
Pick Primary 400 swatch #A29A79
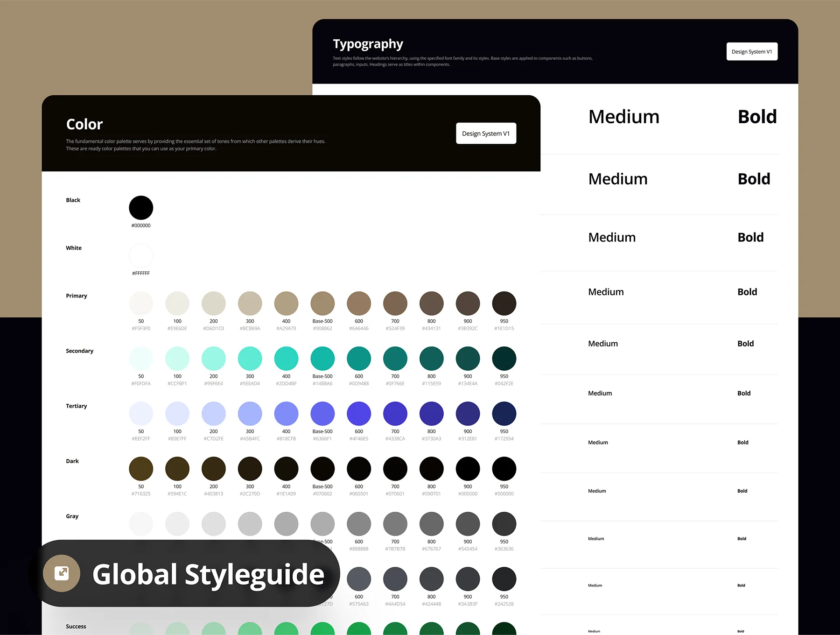[286, 303]
